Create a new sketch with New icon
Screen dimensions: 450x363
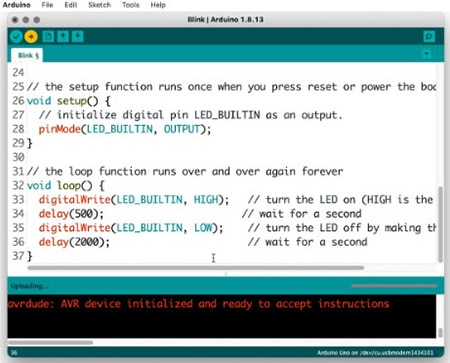tap(48, 36)
